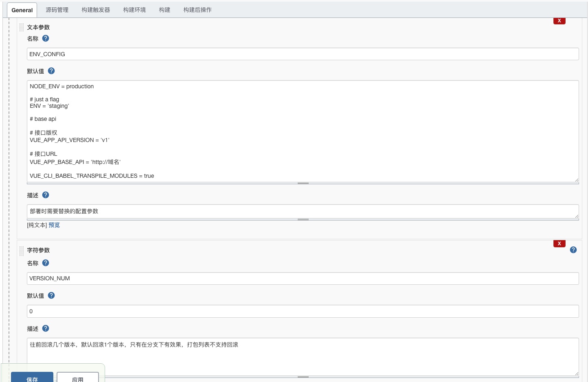588x382 pixels.
Task: Click the [纯文本] label
Action: pos(37,225)
